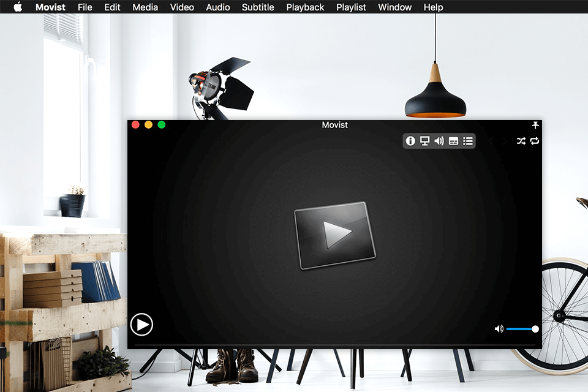Open the video display settings icon

(424, 141)
